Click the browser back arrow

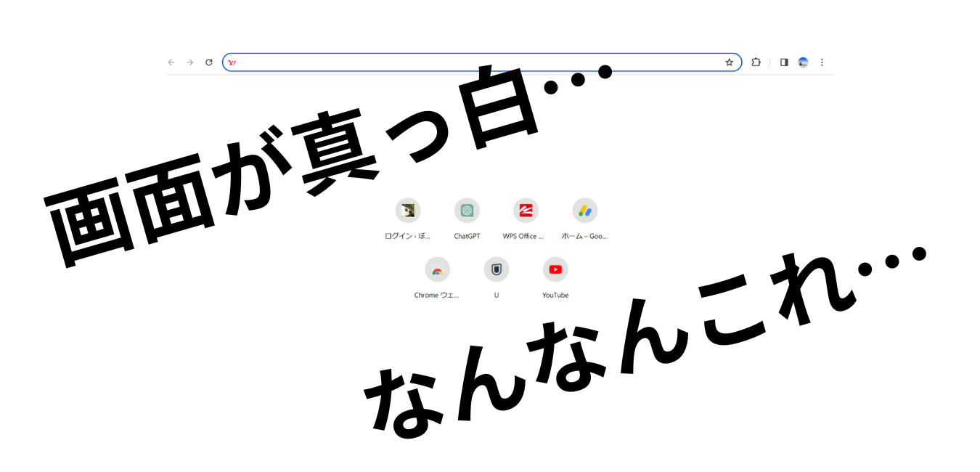[171, 62]
